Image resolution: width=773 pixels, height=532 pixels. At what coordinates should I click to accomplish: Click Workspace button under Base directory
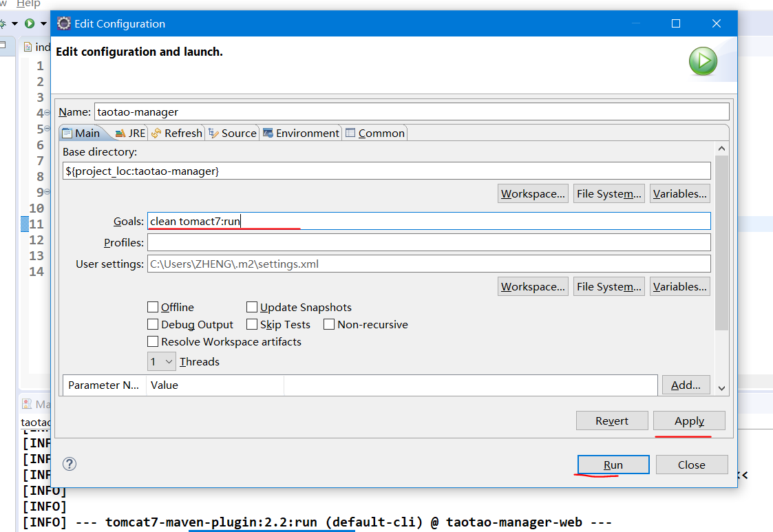pos(533,194)
